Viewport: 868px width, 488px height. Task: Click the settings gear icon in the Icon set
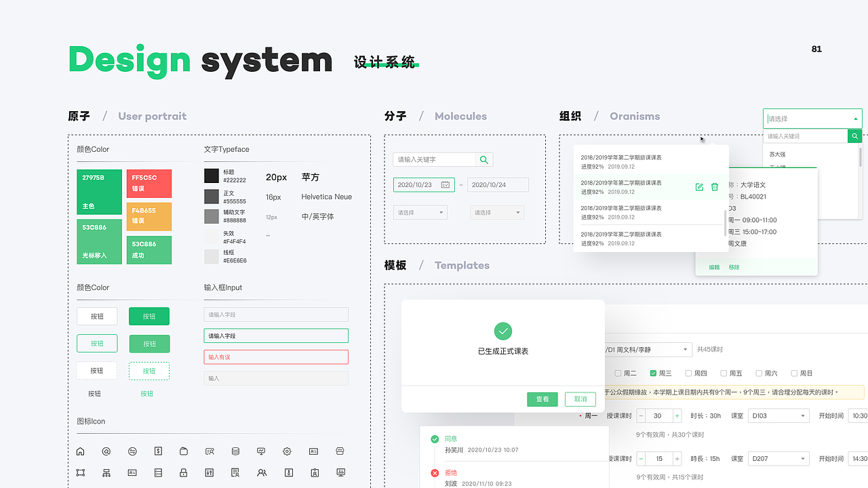point(286,451)
